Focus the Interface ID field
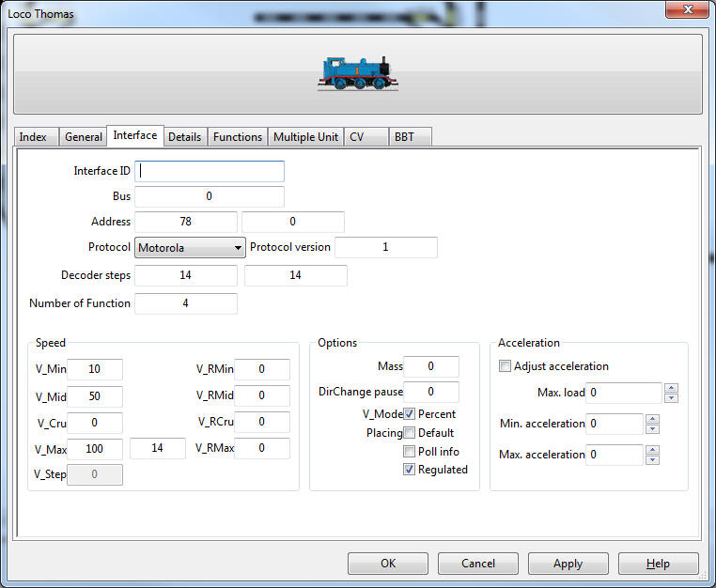Screen dimensions: 716x588 tap(210, 171)
